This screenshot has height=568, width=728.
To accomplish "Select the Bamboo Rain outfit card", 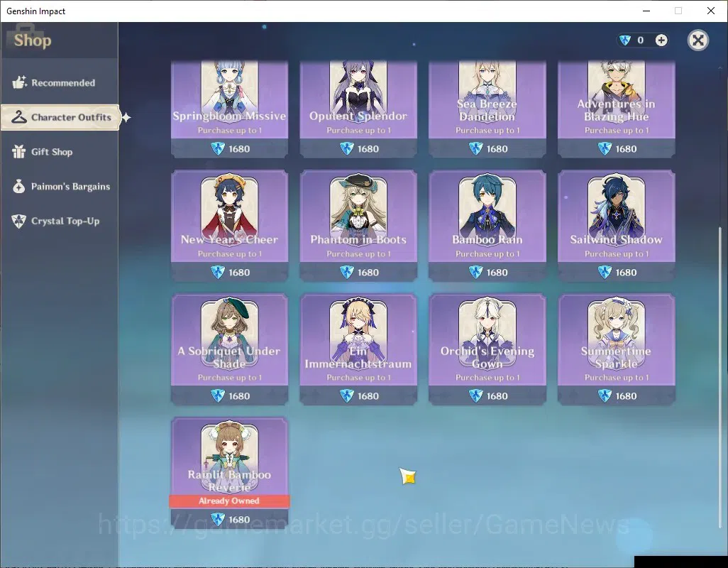I will click(487, 225).
